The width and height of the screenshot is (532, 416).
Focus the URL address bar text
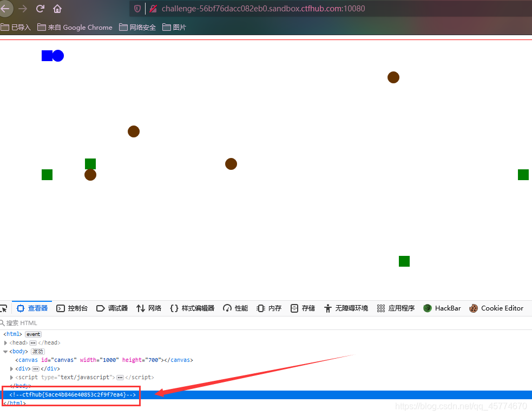coord(263,9)
